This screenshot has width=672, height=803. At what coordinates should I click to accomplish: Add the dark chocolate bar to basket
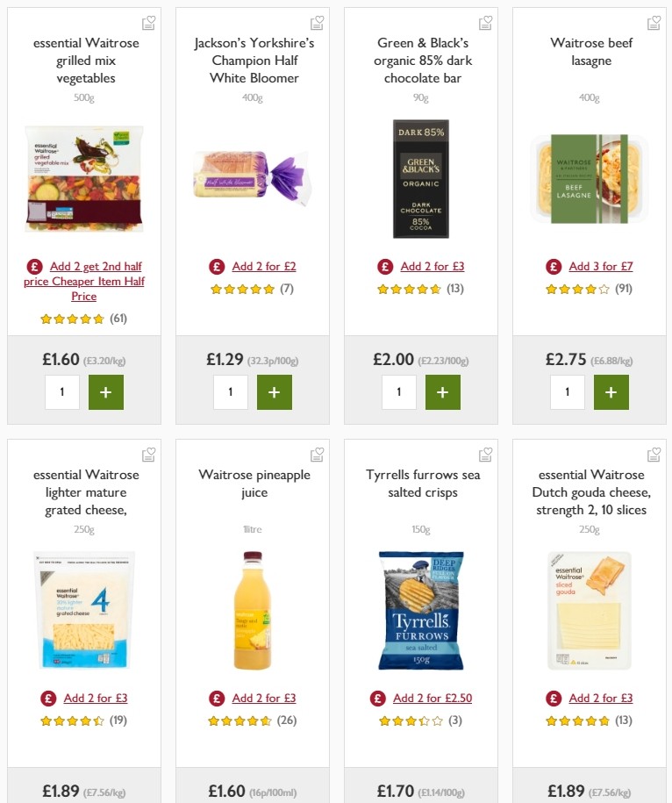(443, 392)
